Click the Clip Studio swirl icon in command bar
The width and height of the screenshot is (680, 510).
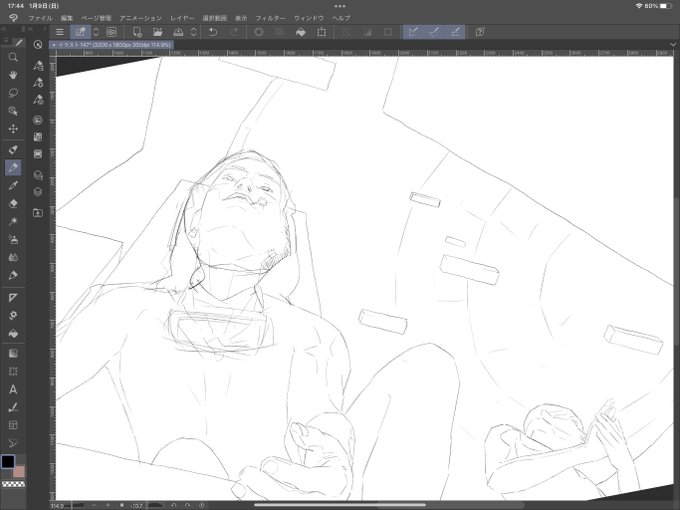click(111, 32)
